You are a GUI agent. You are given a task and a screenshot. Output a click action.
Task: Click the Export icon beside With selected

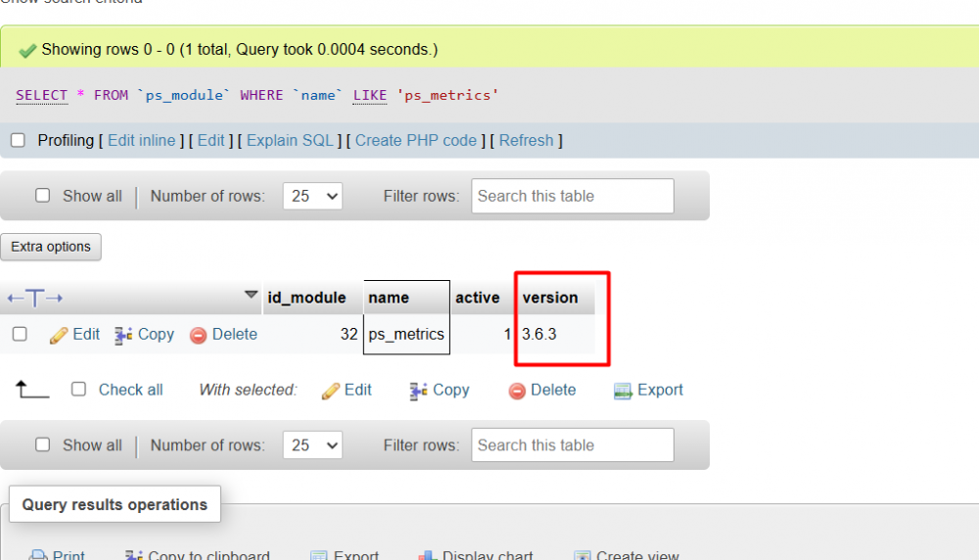pyautogui.click(x=623, y=391)
